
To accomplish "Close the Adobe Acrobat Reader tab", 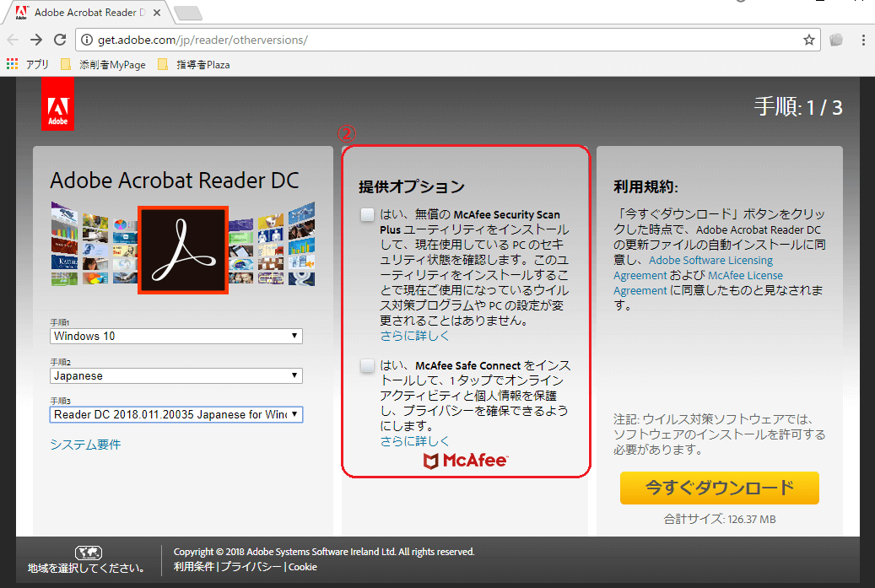I will point(157,13).
